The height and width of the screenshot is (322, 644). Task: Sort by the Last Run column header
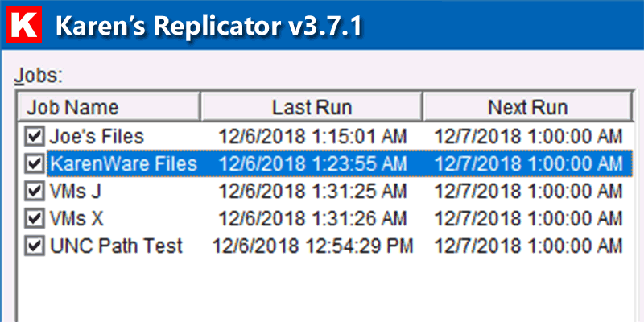(312, 108)
